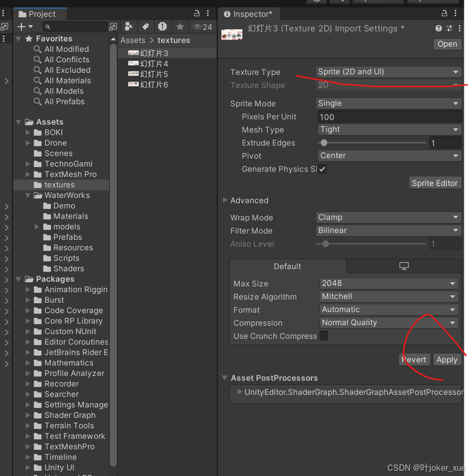
Task: Toggle the favorites star filter
Action: (180, 26)
